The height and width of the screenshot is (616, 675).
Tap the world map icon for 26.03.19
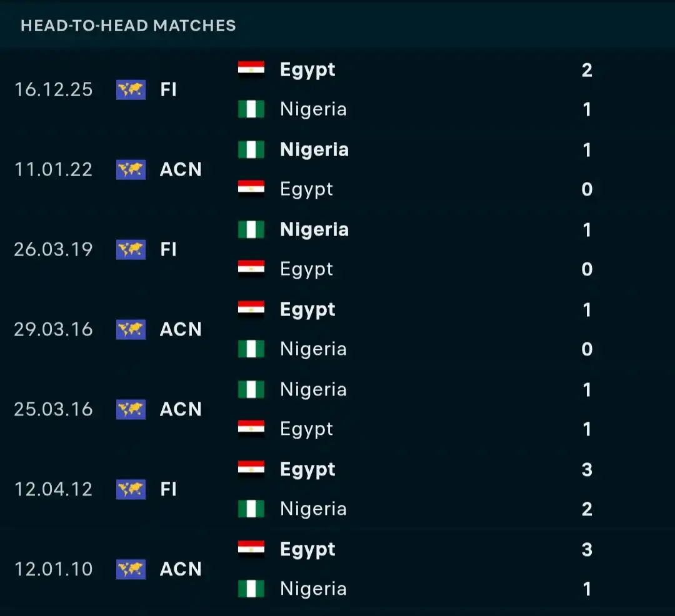pos(131,249)
